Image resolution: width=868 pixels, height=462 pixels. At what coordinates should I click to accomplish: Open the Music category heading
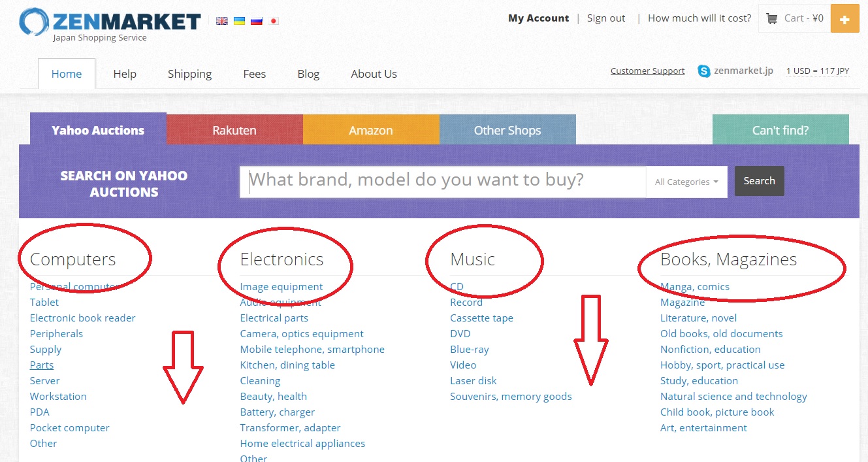tap(473, 259)
